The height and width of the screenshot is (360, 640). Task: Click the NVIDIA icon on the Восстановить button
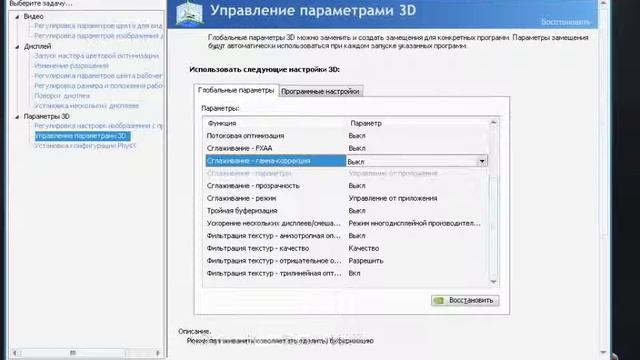pyautogui.click(x=439, y=300)
